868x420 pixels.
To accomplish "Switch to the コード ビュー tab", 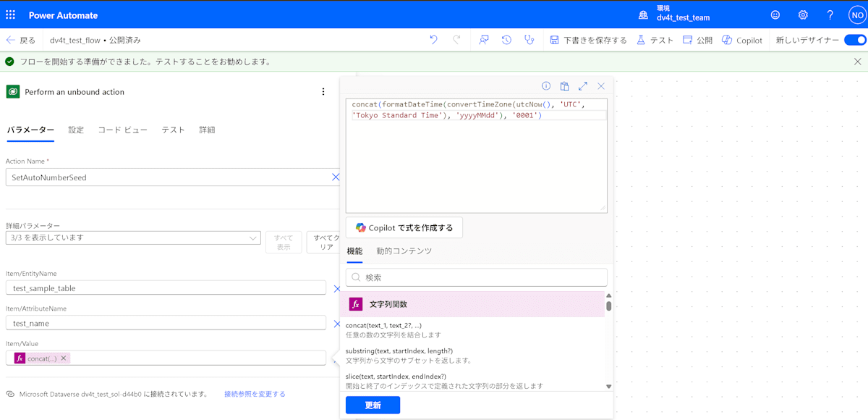I will [123, 130].
